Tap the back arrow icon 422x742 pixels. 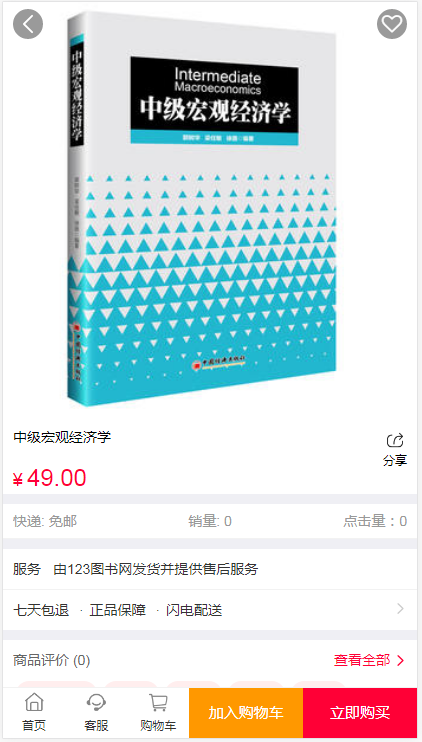pyautogui.click(x=28, y=24)
